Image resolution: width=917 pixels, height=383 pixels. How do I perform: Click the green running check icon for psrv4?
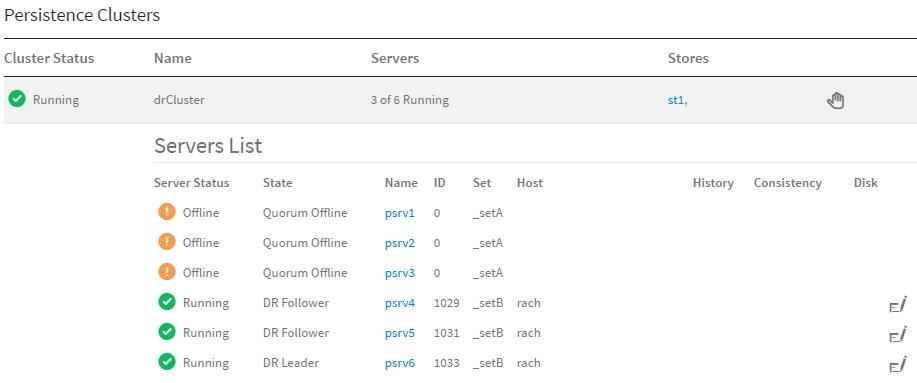point(167,302)
